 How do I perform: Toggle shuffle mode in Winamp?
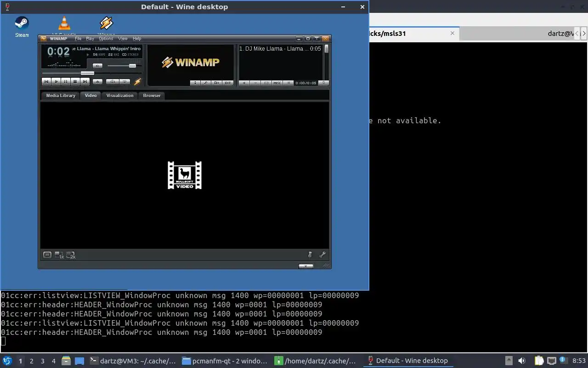click(x=113, y=82)
